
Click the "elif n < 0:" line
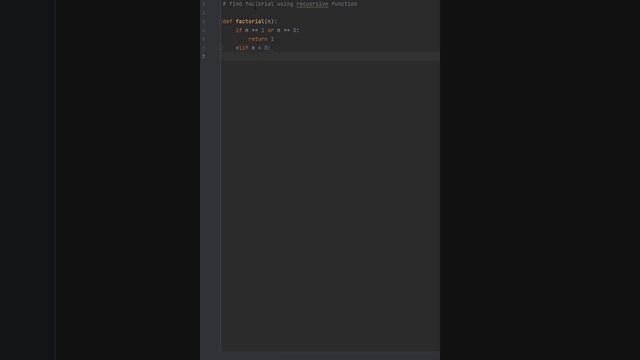click(x=253, y=48)
